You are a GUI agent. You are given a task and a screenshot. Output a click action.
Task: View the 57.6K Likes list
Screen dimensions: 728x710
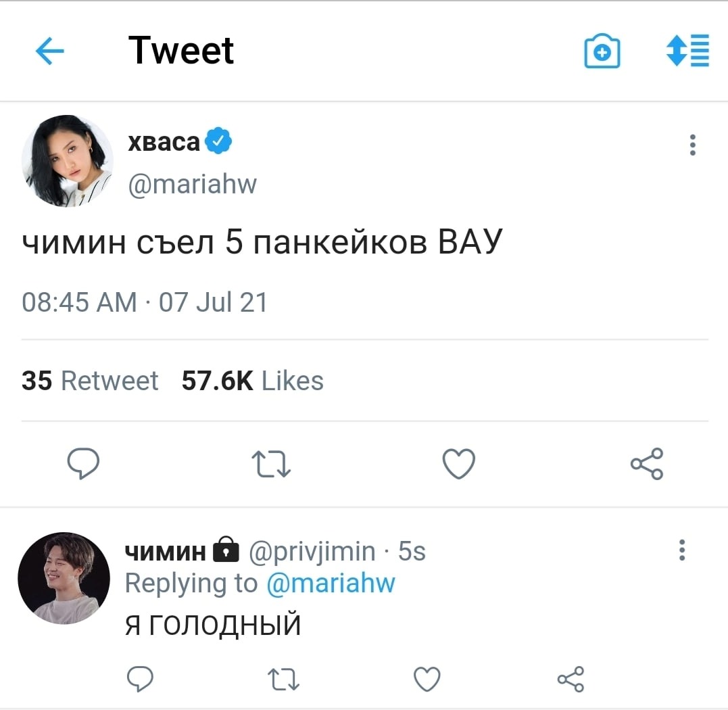tap(253, 381)
